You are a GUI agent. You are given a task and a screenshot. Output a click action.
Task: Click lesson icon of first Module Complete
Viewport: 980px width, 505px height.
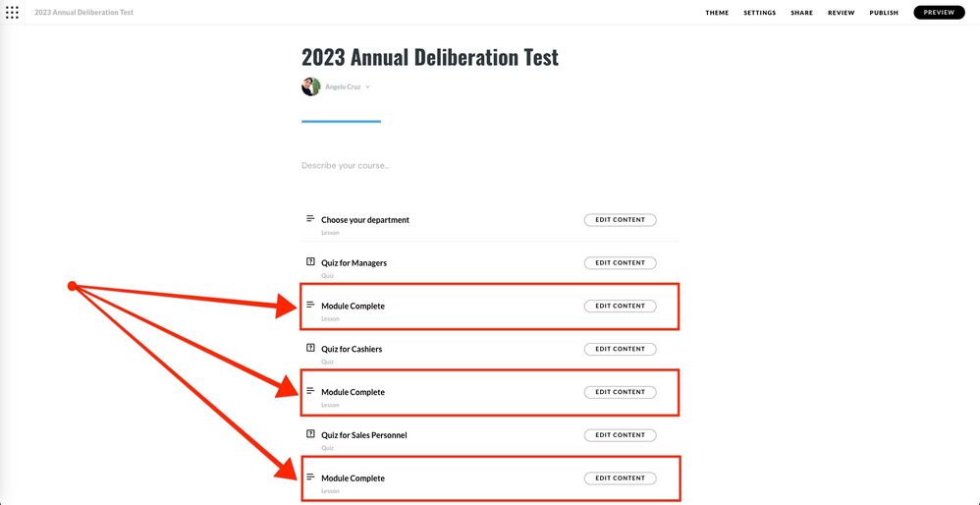310,305
